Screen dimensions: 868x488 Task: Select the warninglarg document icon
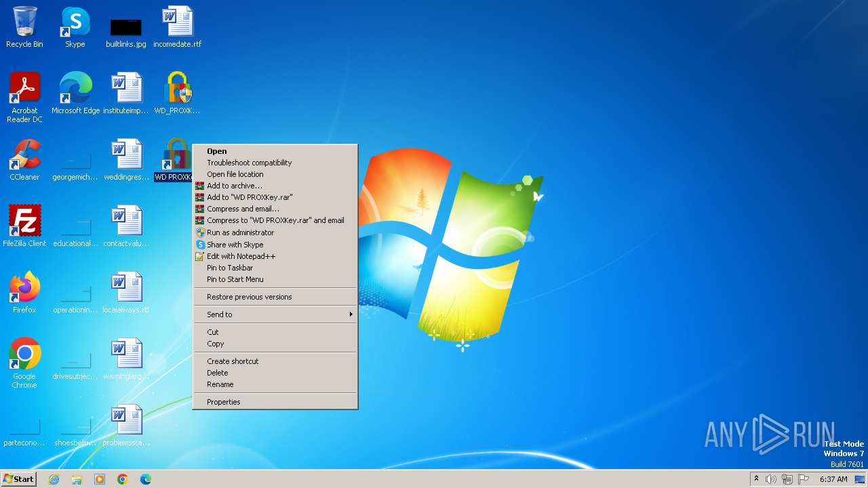tap(126, 359)
